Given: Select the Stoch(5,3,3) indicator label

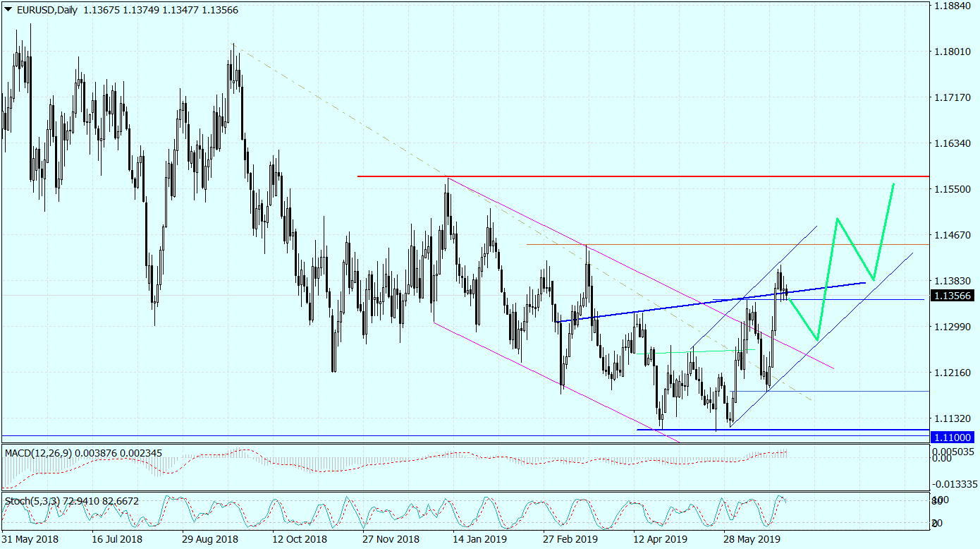Looking at the screenshot, I should click(32, 501).
